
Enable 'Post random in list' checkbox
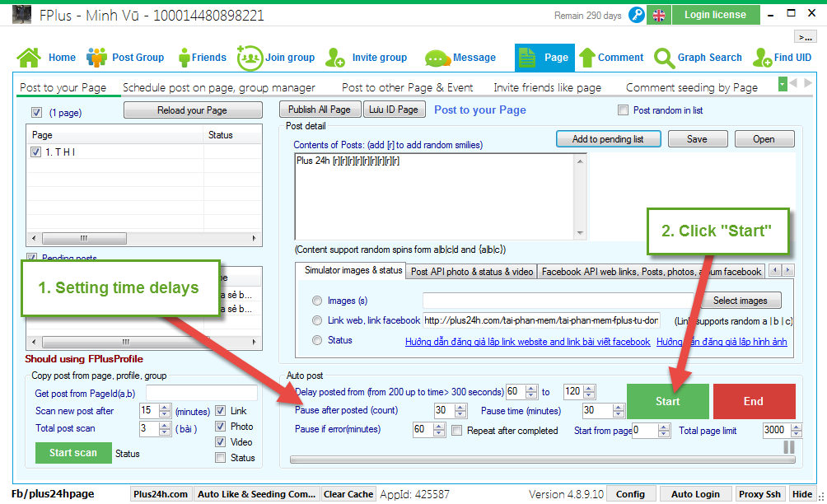624,110
